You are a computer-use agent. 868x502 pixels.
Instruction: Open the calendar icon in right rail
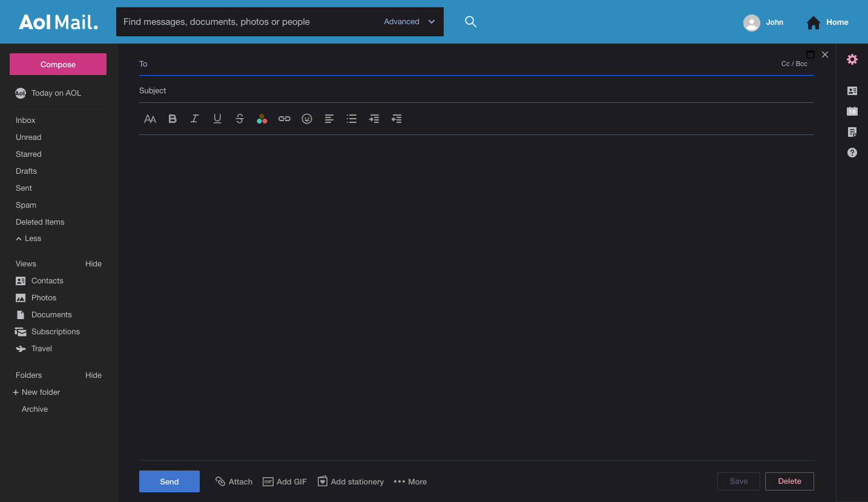click(x=852, y=111)
